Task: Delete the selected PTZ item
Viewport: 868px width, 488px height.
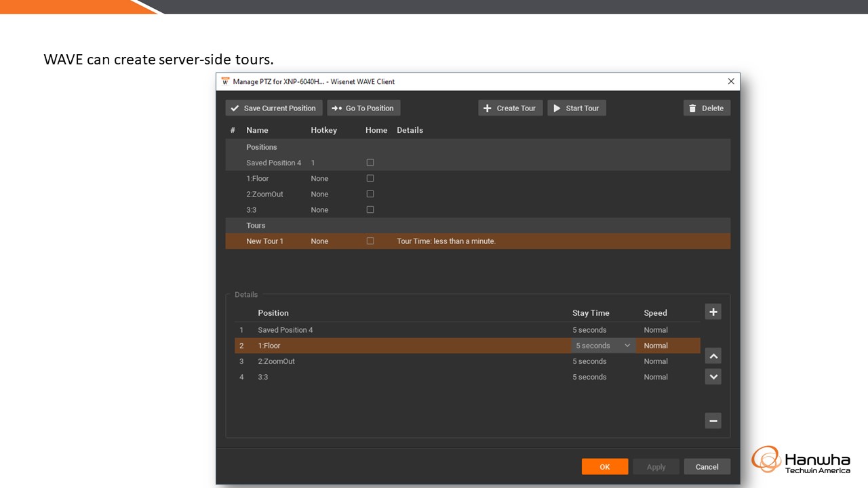Action: pos(707,108)
